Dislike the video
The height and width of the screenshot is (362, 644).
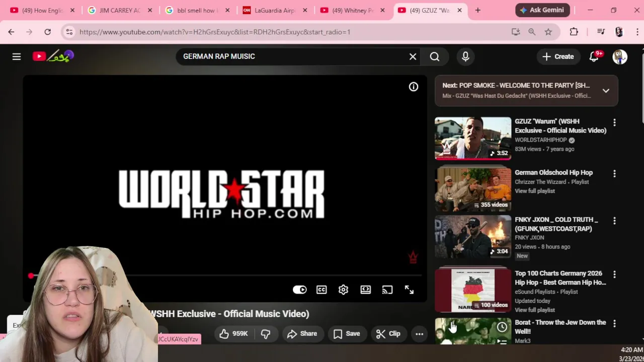click(x=266, y=334)
